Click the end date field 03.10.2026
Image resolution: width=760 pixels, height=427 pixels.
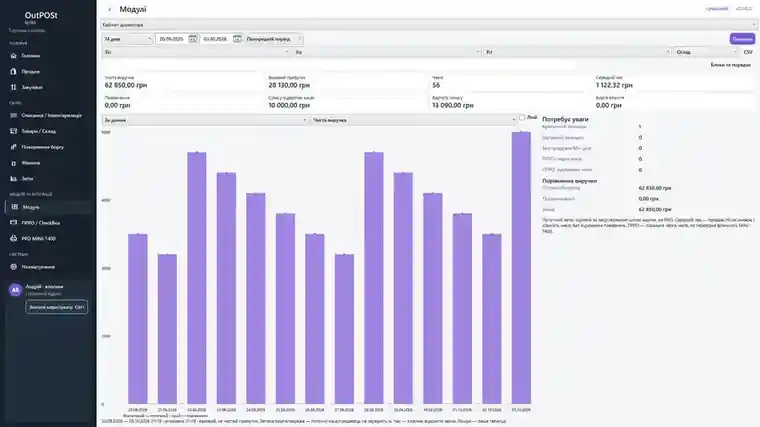pyautogui.click(x=216, y=39)
